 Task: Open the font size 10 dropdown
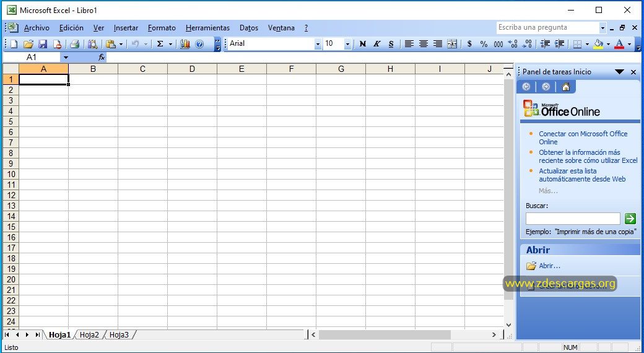(x=347, y=44)
